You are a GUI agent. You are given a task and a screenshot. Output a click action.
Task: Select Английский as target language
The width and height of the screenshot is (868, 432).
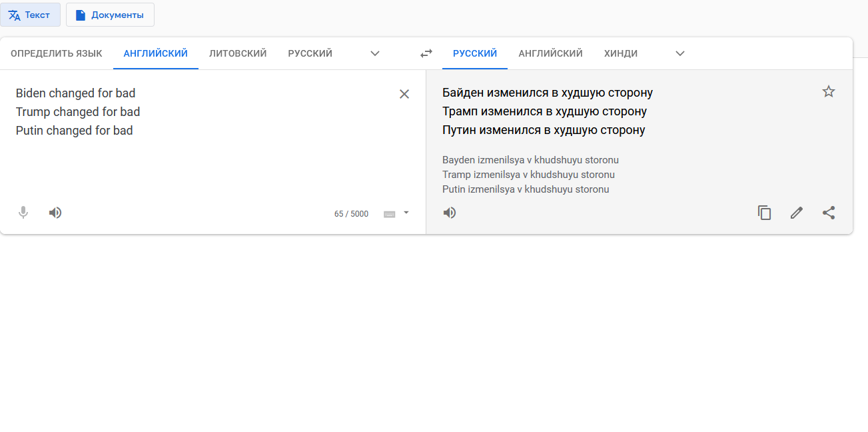click(x=551, y=53)
